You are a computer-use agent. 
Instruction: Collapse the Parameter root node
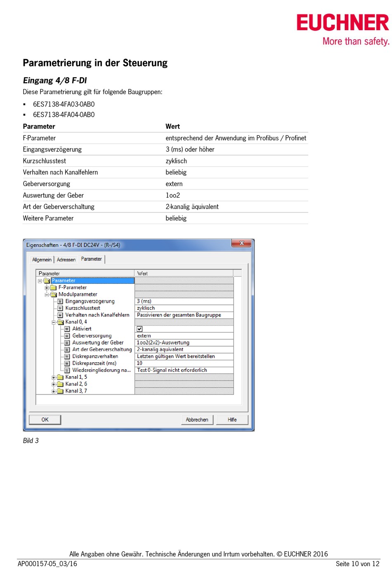(x=40, y=281)
